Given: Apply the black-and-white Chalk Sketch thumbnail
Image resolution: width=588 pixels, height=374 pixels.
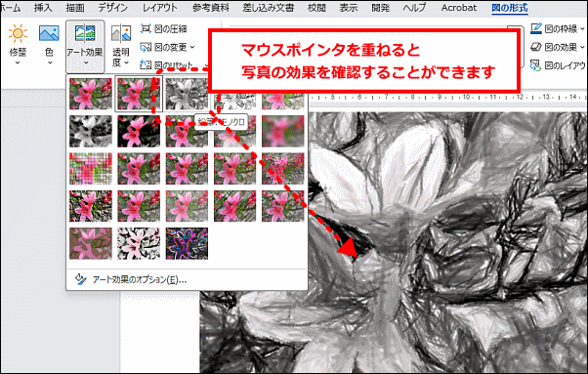Looking at the screenshot, I should (x=91, y=131).
